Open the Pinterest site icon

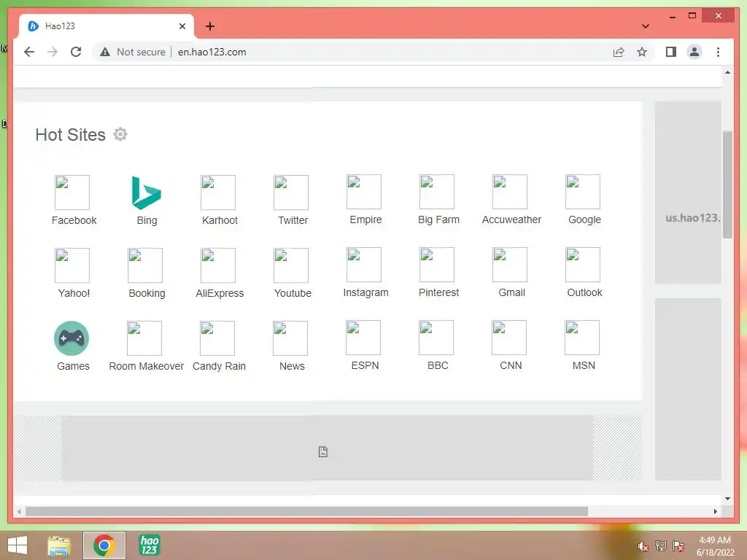click(437, 265)
